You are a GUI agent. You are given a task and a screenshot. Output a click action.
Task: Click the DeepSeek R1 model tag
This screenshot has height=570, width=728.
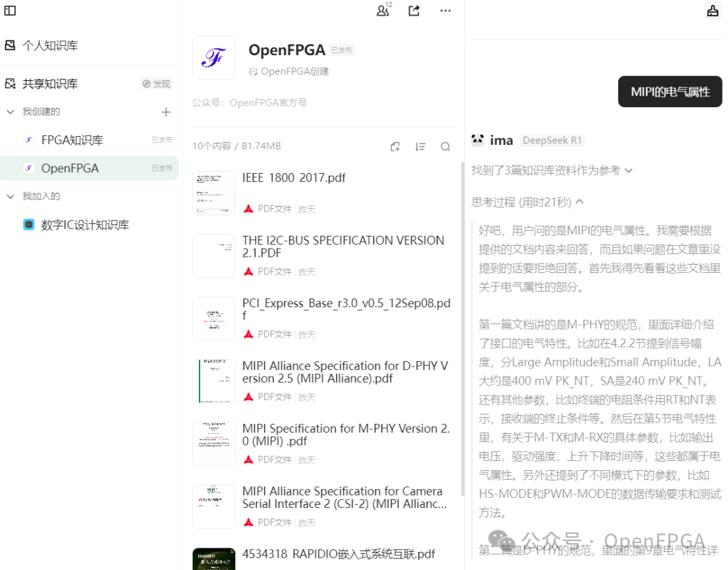click(552, 140)
